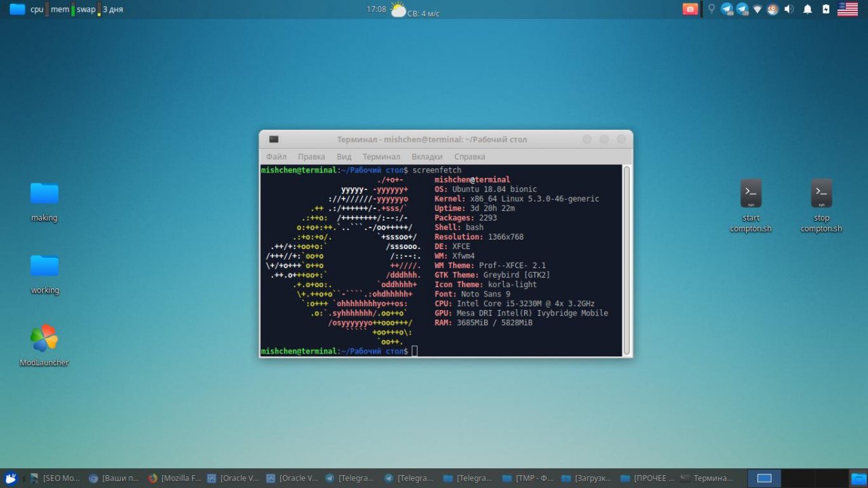Click the 'CPU: Intel Core i5-3230M' line
This screenshot has height=488, width=868.
[515, 303]
